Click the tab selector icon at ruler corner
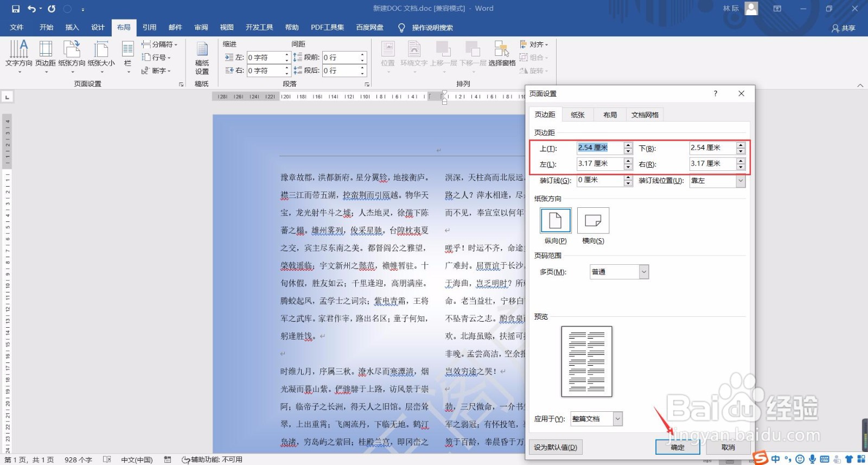Viewport: 868px width, 465px height. 7,97
